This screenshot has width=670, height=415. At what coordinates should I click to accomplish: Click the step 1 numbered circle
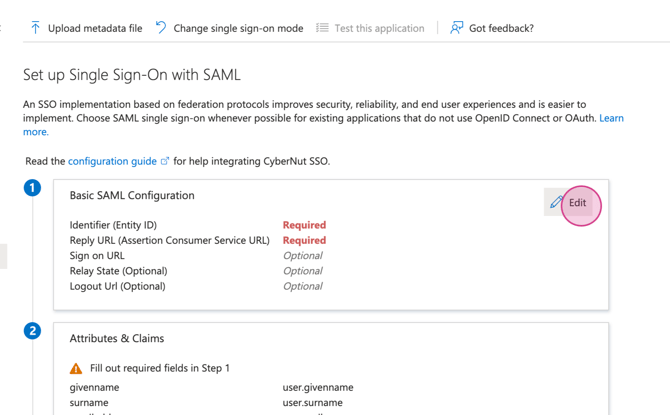(x=33, y=188)
